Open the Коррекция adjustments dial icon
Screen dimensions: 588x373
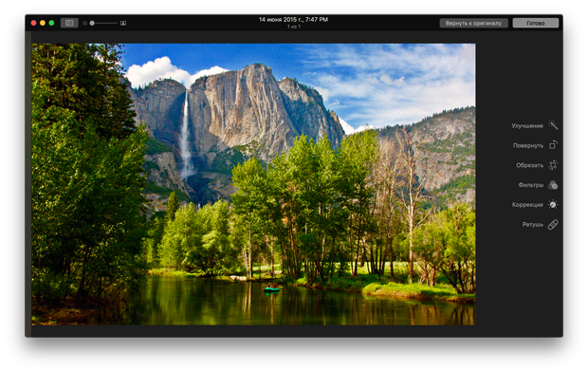(553, 204)
